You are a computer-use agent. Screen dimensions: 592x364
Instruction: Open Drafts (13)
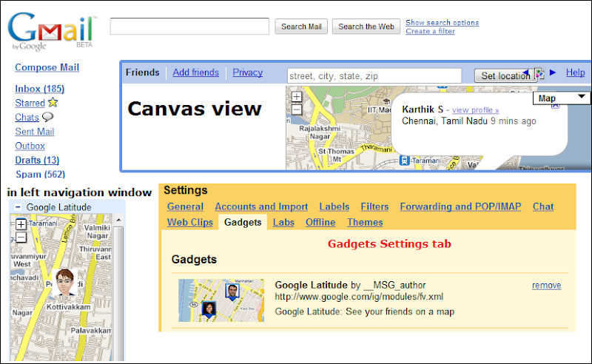[x=37, y=160]
